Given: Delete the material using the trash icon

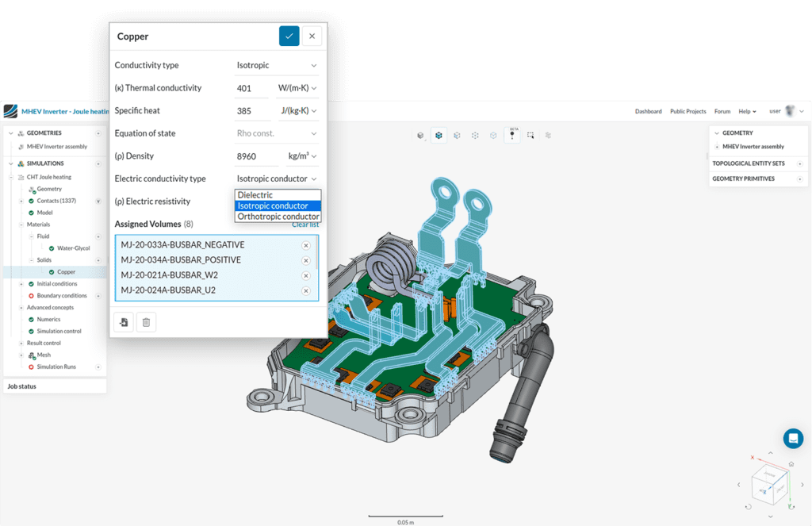Looking at the screenshot, I should [146, 321].
